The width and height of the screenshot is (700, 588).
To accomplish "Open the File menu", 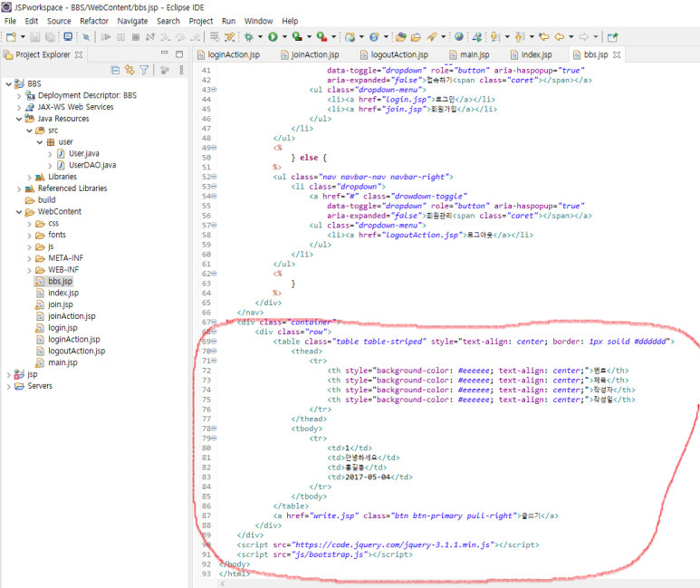I will click(10, 21).
